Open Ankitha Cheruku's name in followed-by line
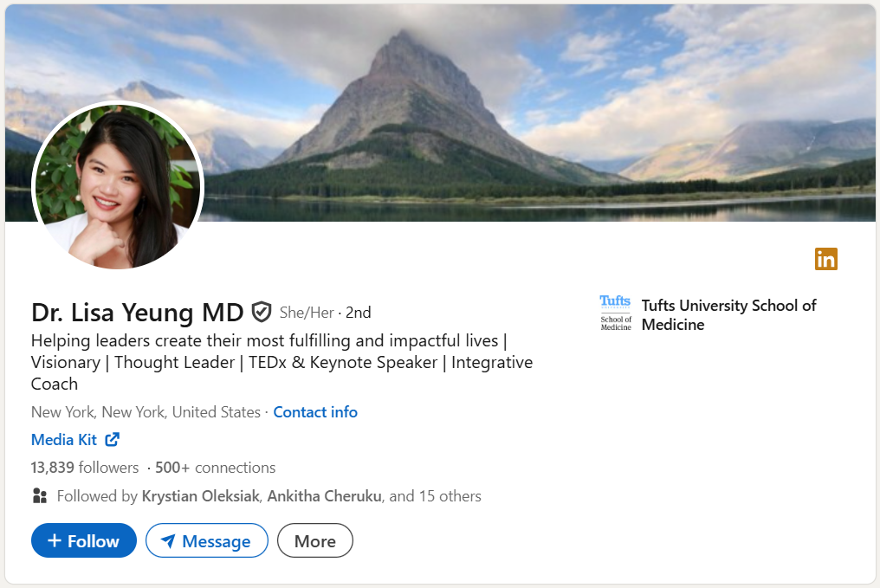The height and width of the screenshot is (588, 880). pyautogui.click(x=324, y=496)
